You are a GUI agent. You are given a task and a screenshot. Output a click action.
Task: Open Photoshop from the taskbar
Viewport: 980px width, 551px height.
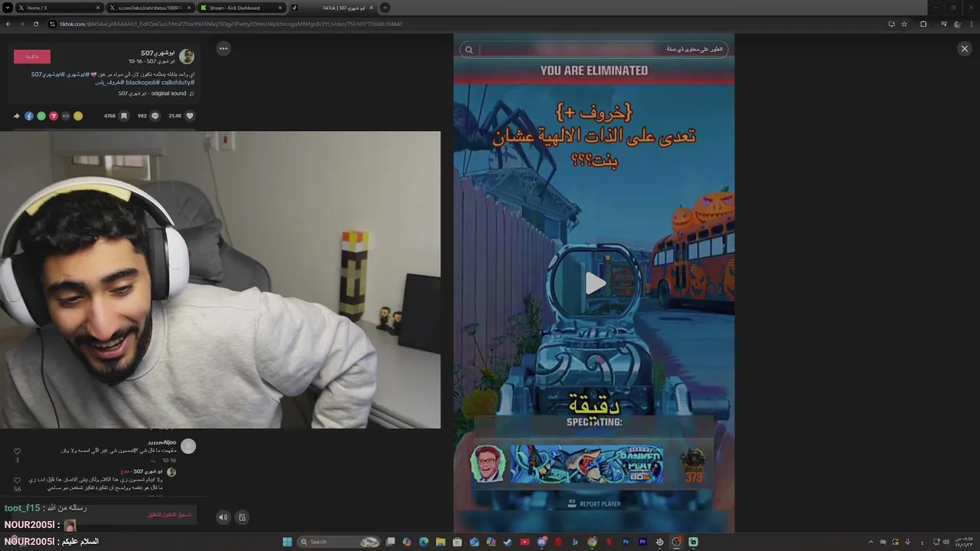[626, 542]
